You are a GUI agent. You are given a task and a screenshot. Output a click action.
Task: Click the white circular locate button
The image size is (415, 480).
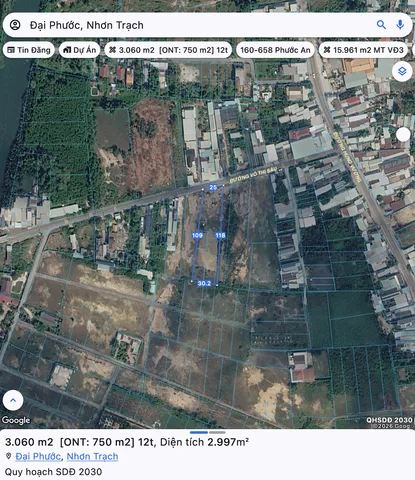click(x=403, y=134)
